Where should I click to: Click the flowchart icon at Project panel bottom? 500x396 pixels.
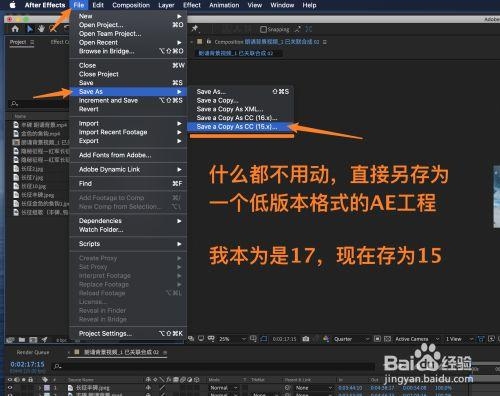pos(44,340)
